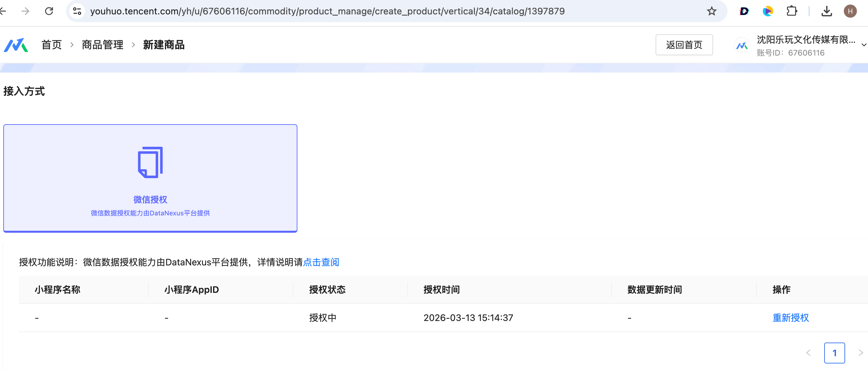Go to next table page arrow

point(860,352)
